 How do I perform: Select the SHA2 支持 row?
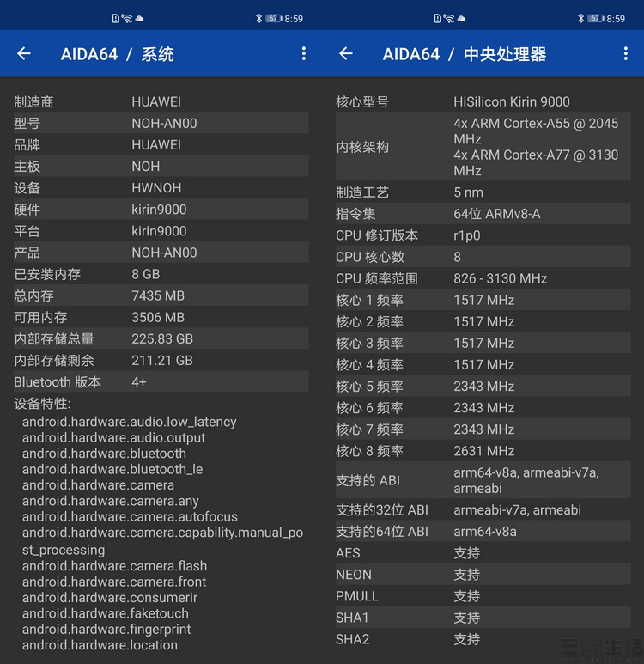(x=483, y=639)
